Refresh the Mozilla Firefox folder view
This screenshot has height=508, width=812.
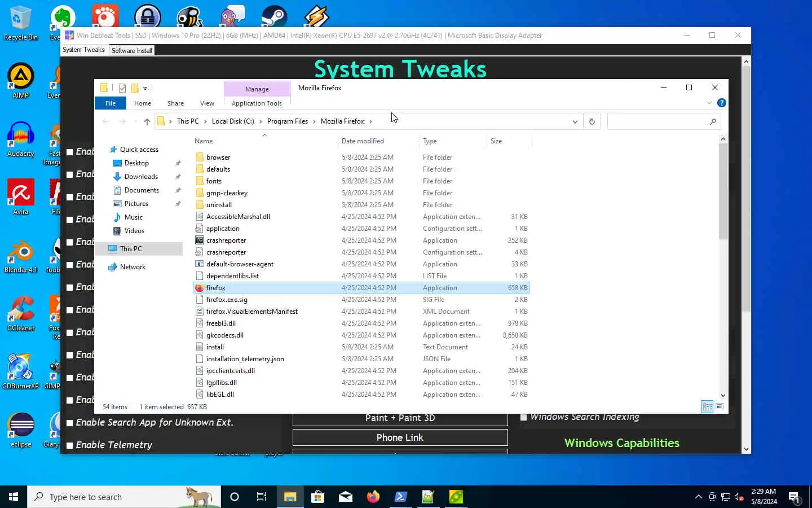pos(592,121)
